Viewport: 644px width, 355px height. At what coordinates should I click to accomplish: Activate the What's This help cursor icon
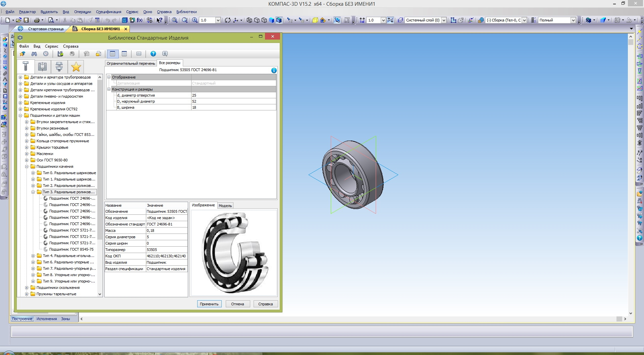(160, 20)
